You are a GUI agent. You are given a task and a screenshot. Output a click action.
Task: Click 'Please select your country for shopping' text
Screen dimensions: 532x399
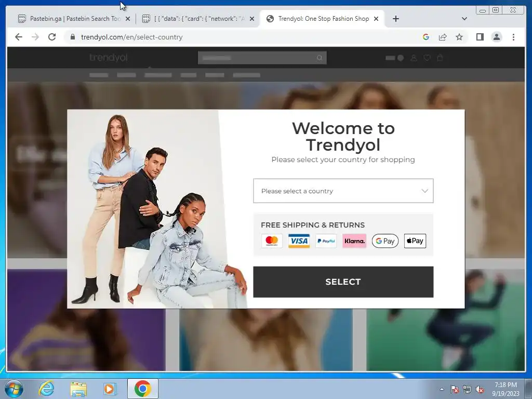[x=343, y=159]
